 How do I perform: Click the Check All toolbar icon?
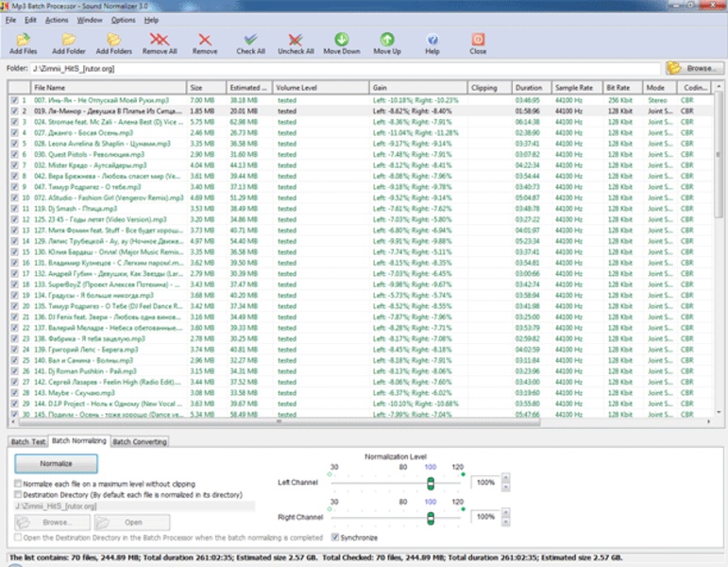pyautogui.click(x=250, y=41)
